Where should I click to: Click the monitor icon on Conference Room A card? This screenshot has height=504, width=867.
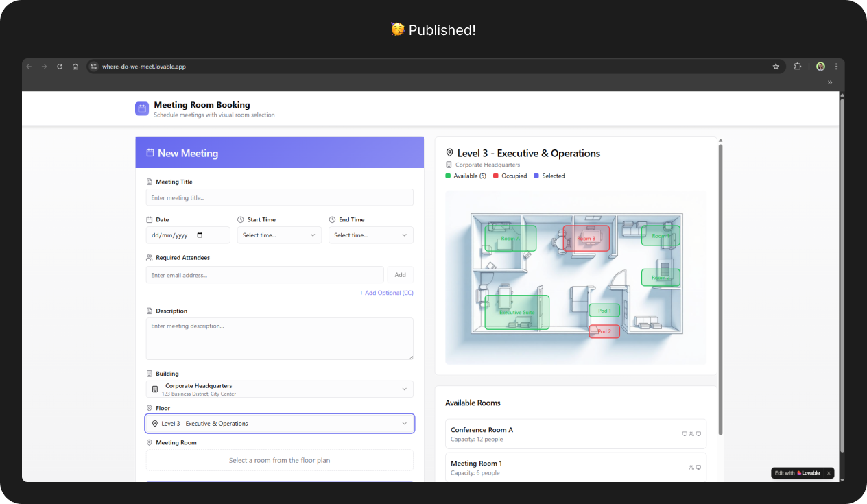[x=684, y=433]
